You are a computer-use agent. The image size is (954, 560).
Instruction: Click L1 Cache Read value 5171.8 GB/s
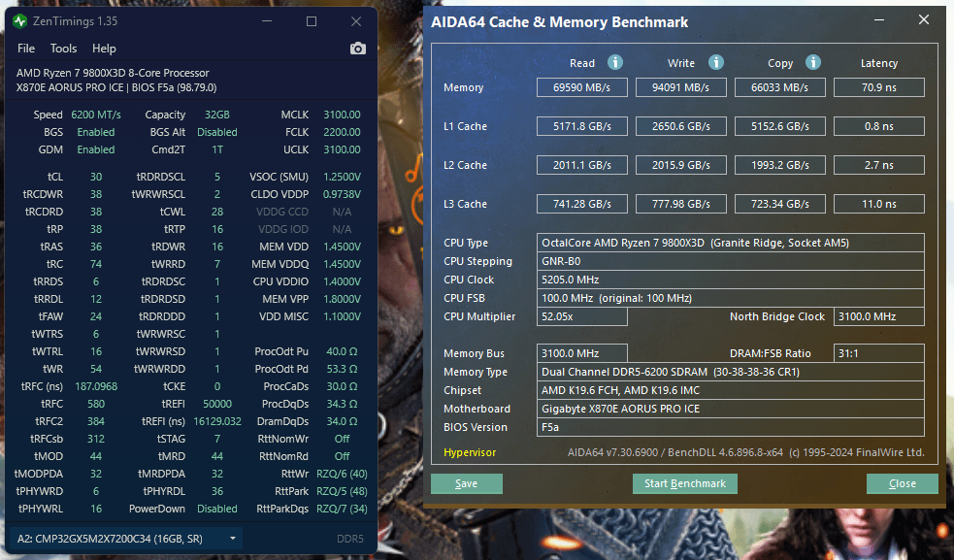click(581, 126)
